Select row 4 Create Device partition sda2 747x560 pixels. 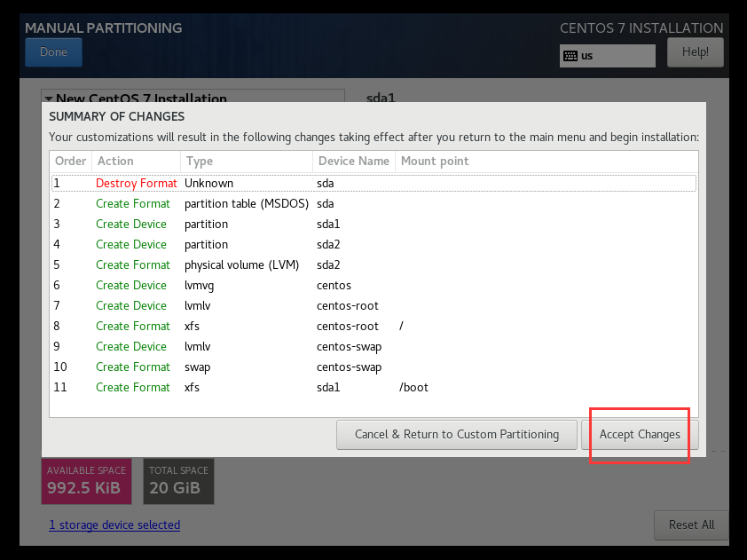[373, 245]
